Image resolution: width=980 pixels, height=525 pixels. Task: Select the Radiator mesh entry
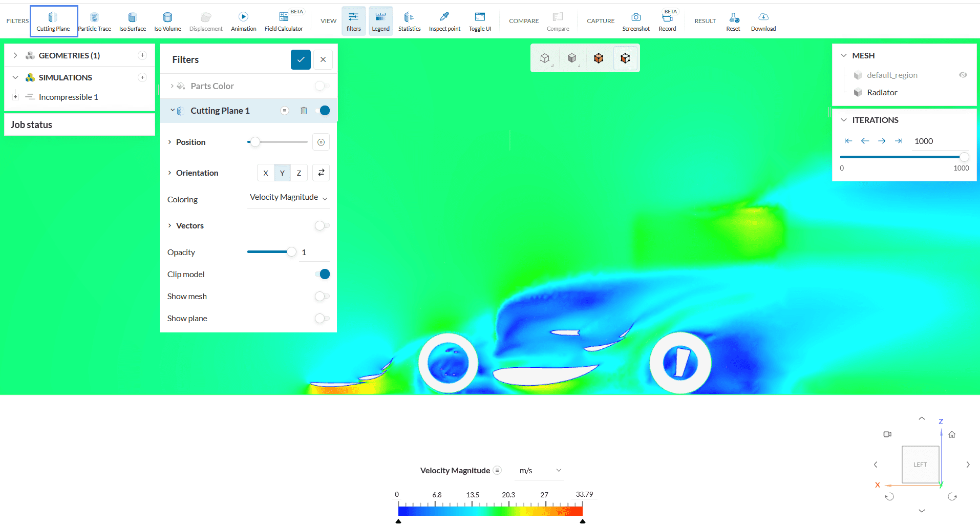[x=882, y=93]
